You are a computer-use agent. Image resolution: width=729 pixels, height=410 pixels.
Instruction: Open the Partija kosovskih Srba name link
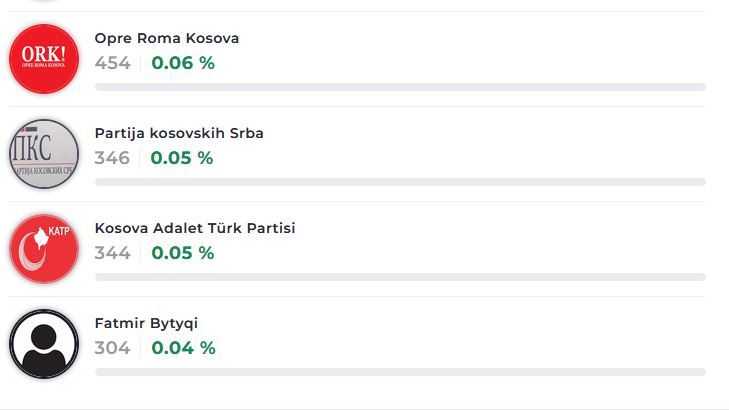[179, 133]
